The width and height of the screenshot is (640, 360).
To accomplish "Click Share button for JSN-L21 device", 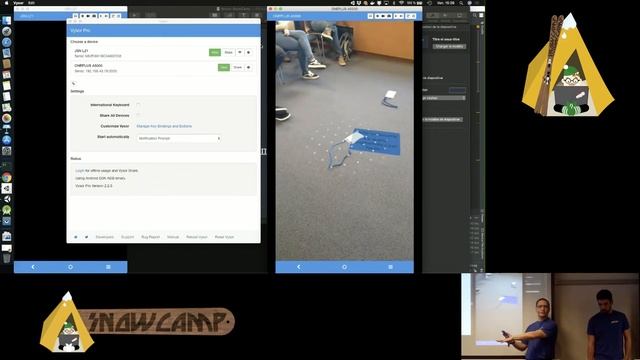I will pyautogui.click(x=229, y=52).
